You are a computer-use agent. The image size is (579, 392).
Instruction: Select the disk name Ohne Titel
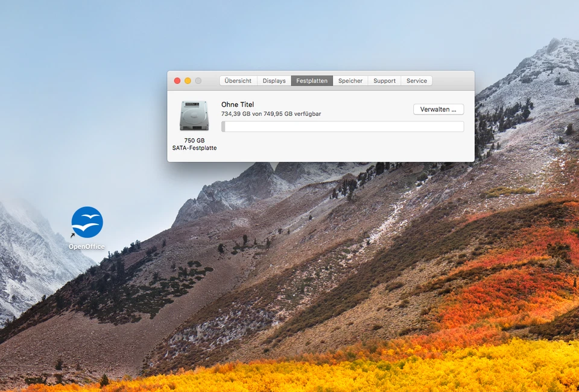click(x=238, y=104)
